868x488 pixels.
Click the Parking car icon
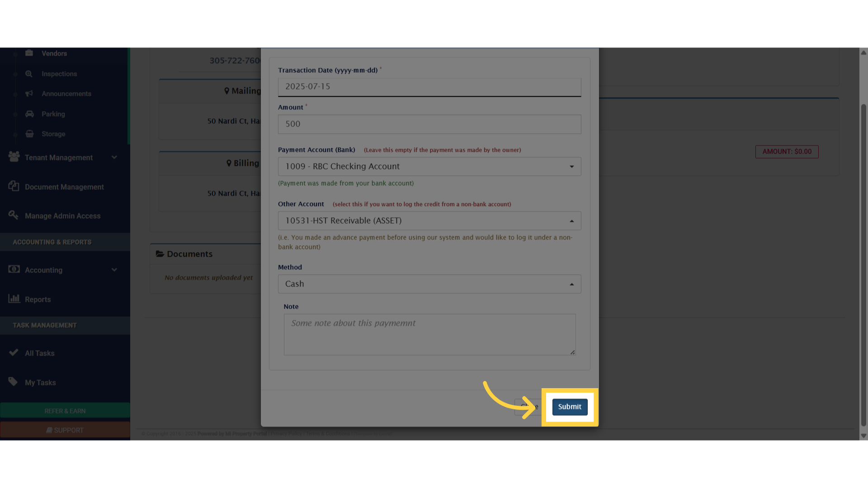(x=29, y=114)
